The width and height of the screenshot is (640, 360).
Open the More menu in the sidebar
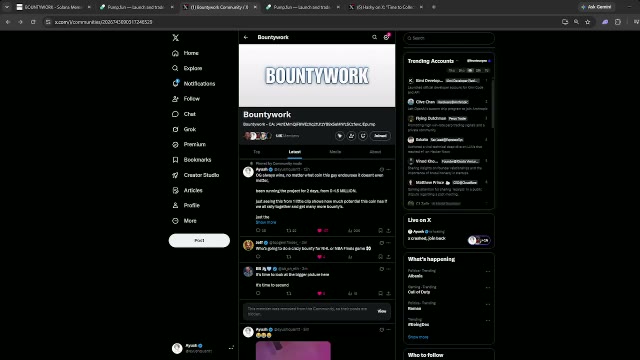[184, 221]
